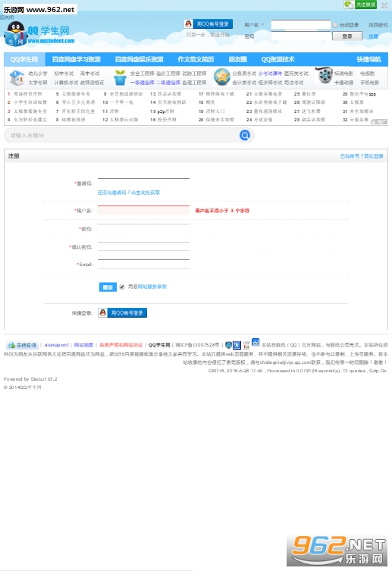
Task: Click the 已有帐号？现在登录 link
Action: tap(362, 156)
